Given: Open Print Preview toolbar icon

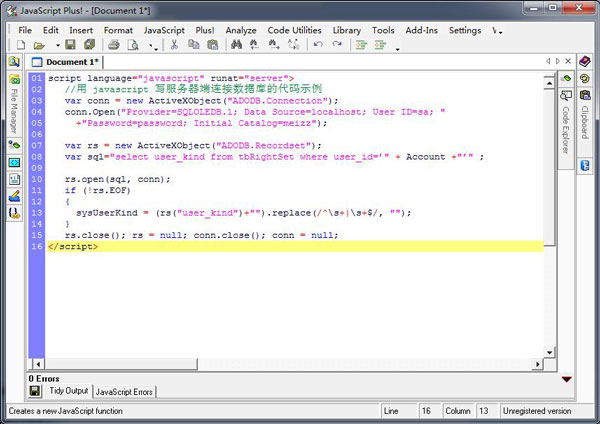Looking at the screenshot, I should (x=133, y=45).
